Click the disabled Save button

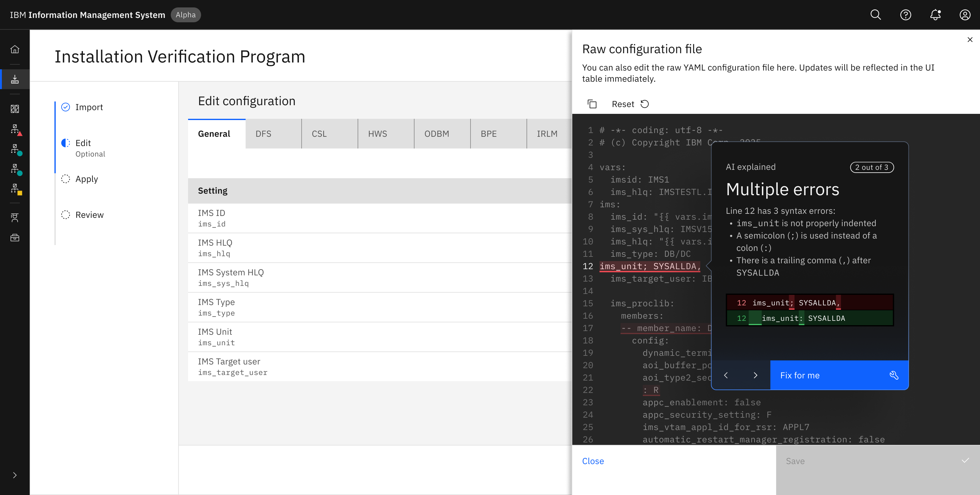(x=878, y=470)
